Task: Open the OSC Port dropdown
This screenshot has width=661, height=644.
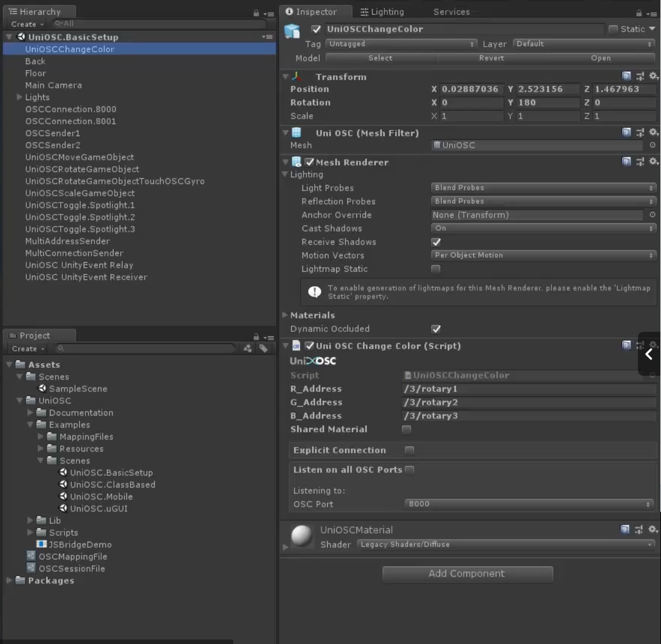Action: tap(529, 504)
